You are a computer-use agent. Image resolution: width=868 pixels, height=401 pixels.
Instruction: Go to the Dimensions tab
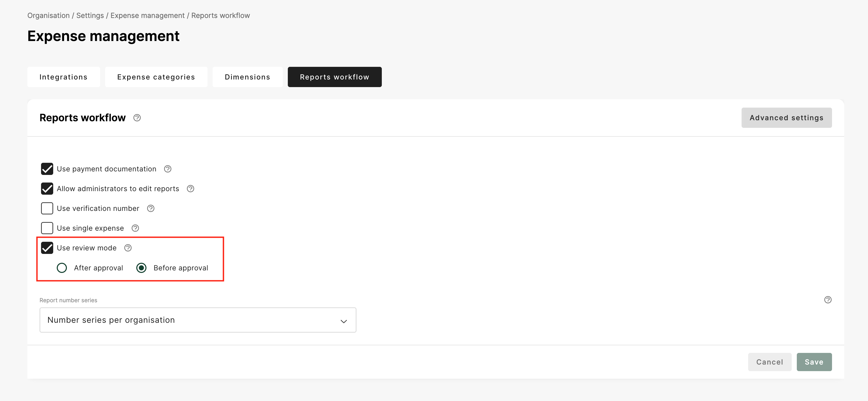(x=247, y=77)
